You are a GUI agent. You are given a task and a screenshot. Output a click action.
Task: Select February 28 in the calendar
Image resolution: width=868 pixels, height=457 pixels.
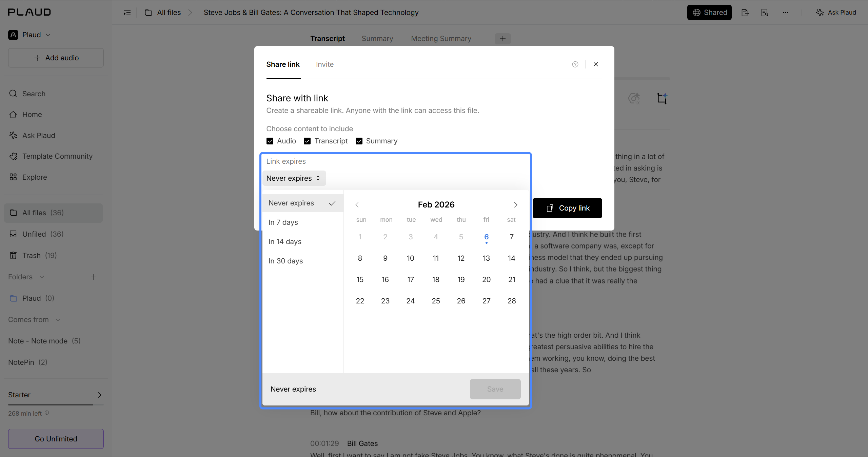click(x=512, y=301)
